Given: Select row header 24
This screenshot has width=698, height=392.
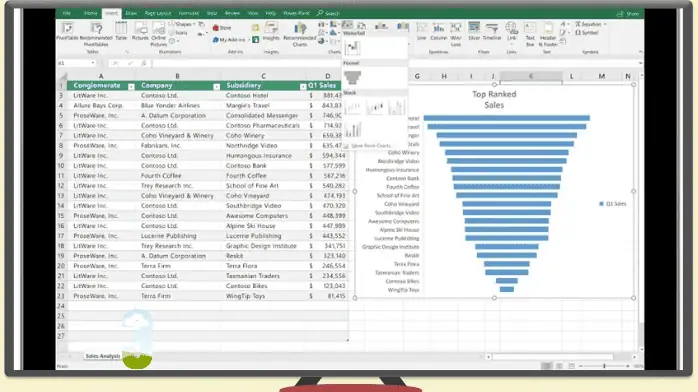Looking at the screenshot, I should coord(61,306).
